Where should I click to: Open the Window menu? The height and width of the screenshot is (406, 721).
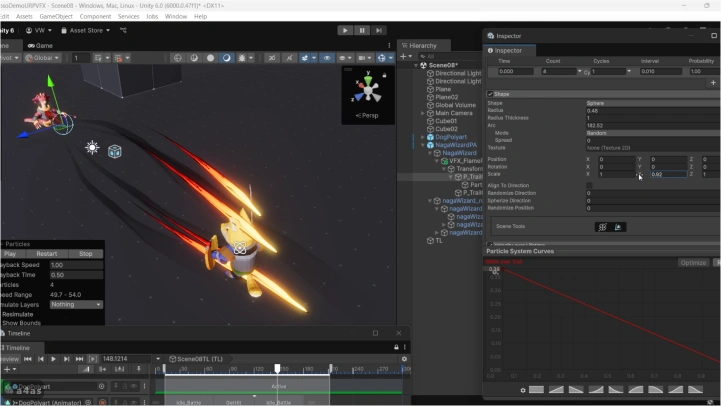click(x=176, y=17)
